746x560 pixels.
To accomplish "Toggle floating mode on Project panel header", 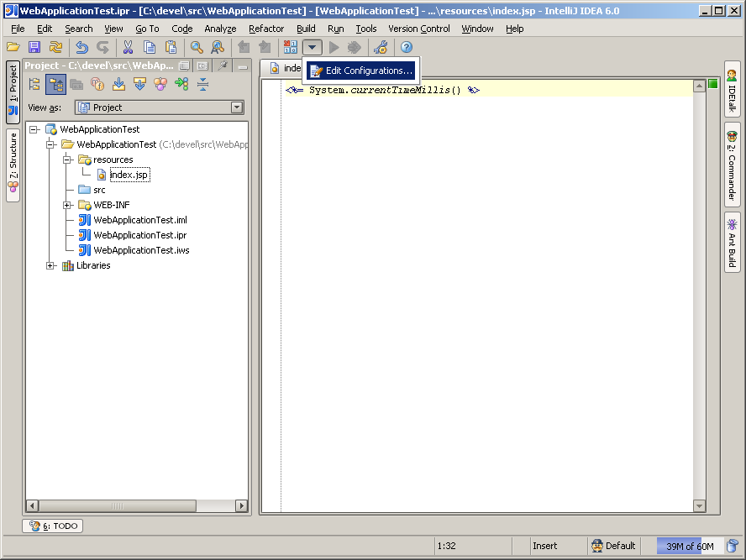I will (185, 65).
